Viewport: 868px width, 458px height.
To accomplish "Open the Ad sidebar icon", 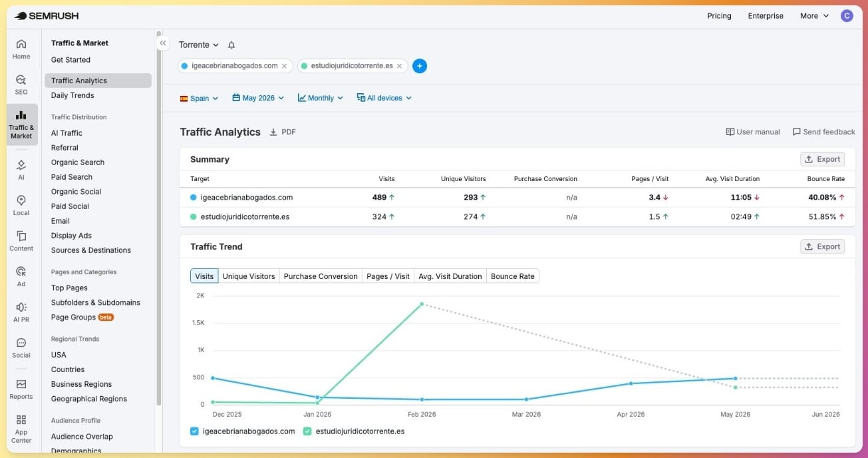I will point(21,276).
